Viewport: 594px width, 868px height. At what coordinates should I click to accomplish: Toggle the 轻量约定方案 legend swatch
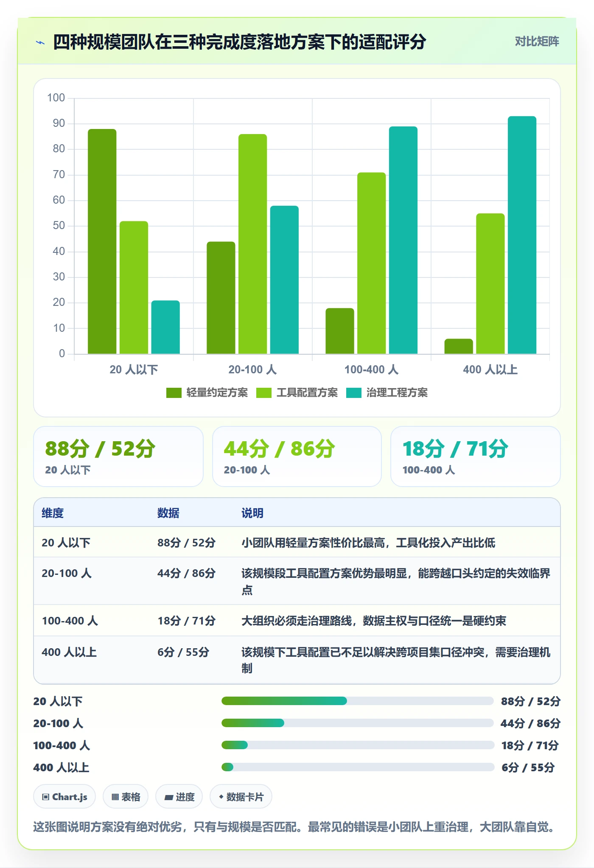(x=174, y=393)
